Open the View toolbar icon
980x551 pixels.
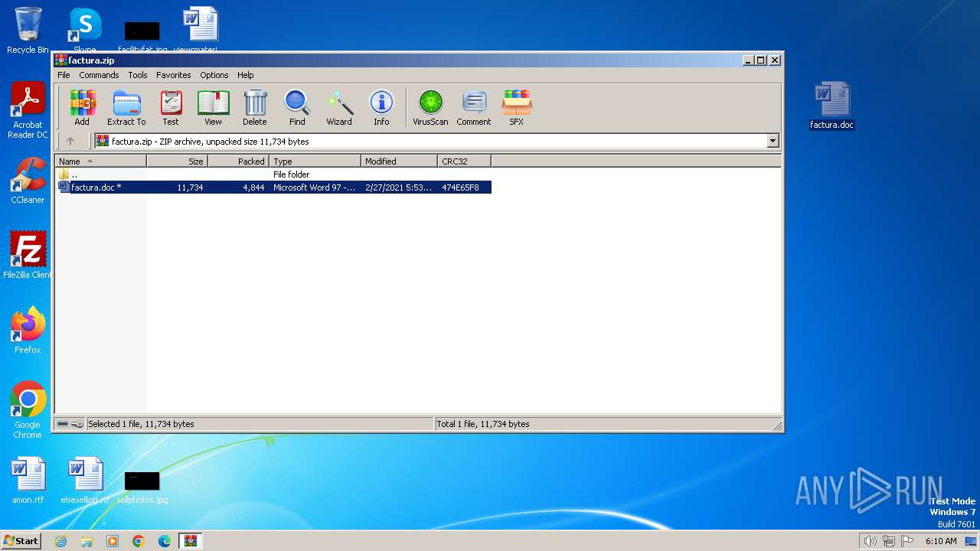point(213,107)
